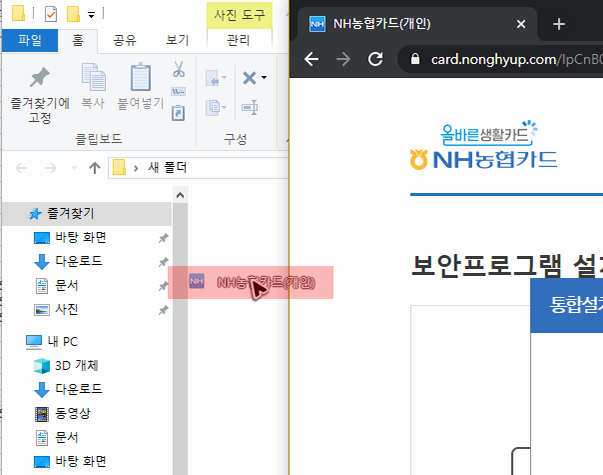
Task: Click the scissors Cut icon
Action: [x=178, y=70]
